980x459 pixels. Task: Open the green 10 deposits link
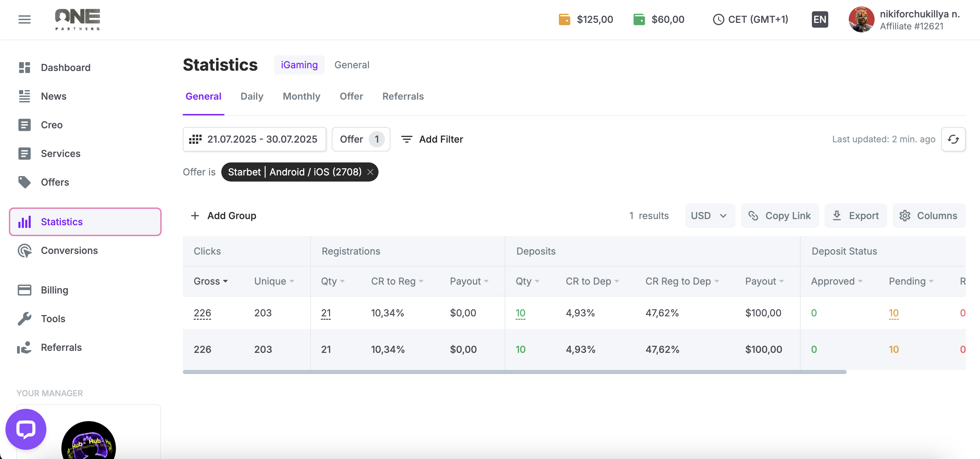coord(520,313)
